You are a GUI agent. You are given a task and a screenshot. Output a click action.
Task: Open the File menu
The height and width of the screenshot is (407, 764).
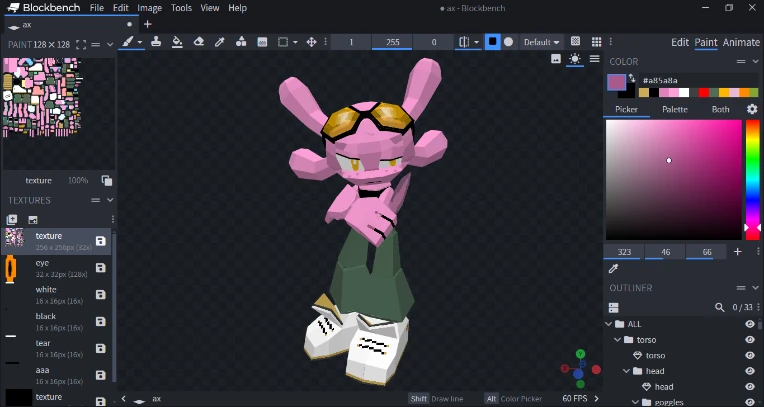(97, 8)
